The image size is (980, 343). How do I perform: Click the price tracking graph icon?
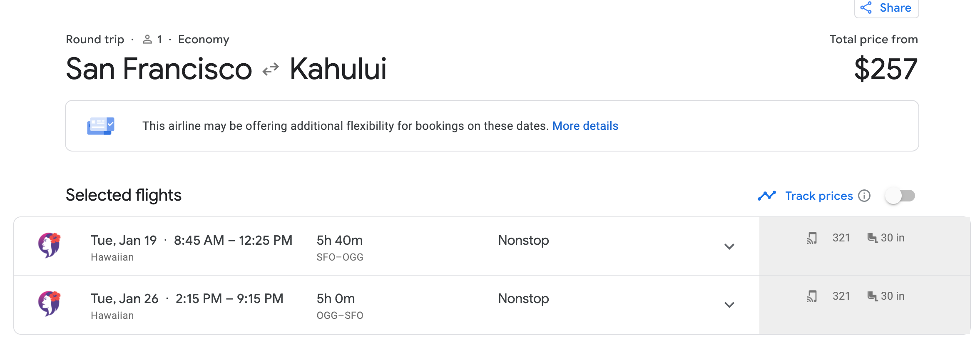[766, 196]
